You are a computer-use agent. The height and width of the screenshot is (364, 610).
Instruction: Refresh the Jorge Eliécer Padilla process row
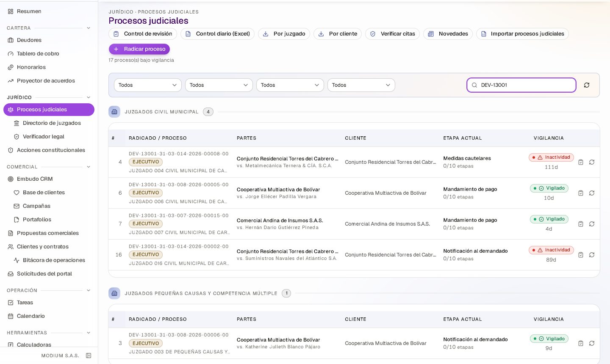[592, 193]
